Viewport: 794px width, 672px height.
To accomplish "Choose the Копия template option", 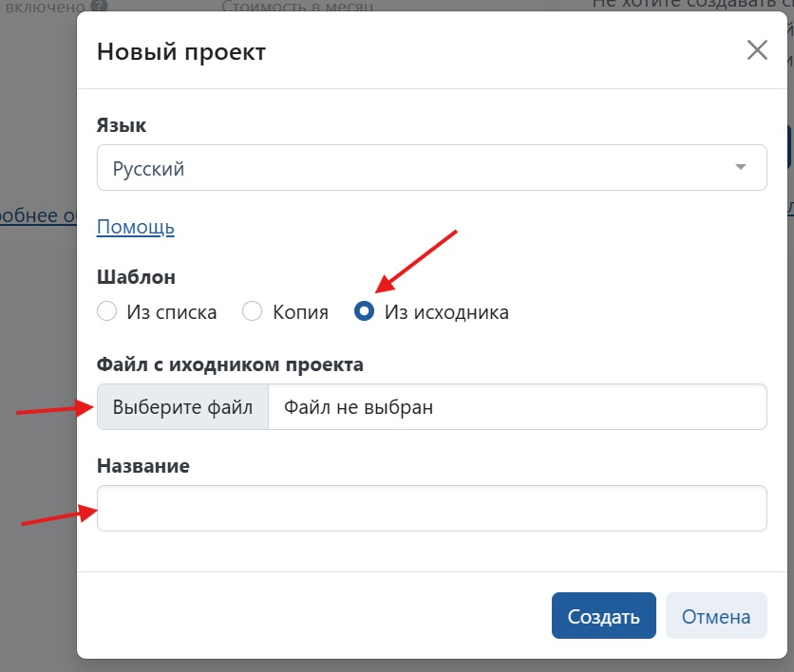I will [252, 311].
